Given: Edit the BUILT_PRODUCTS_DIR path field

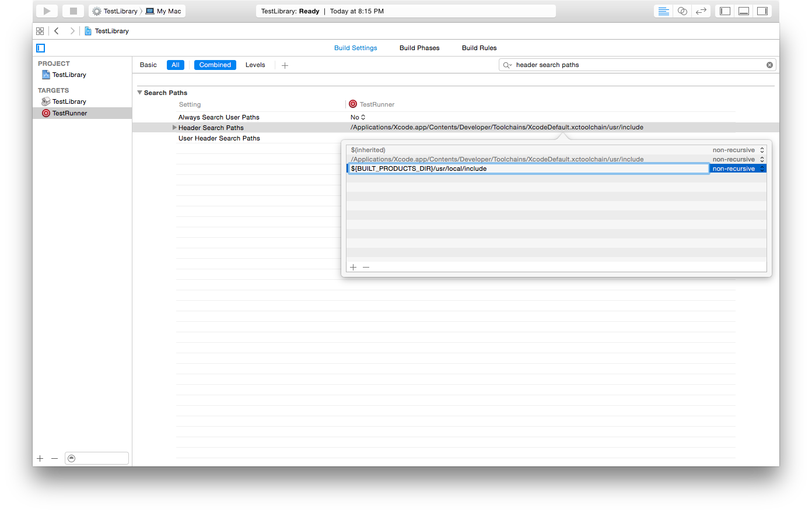Looking at the screenshot, I should [x=528, y=168].
